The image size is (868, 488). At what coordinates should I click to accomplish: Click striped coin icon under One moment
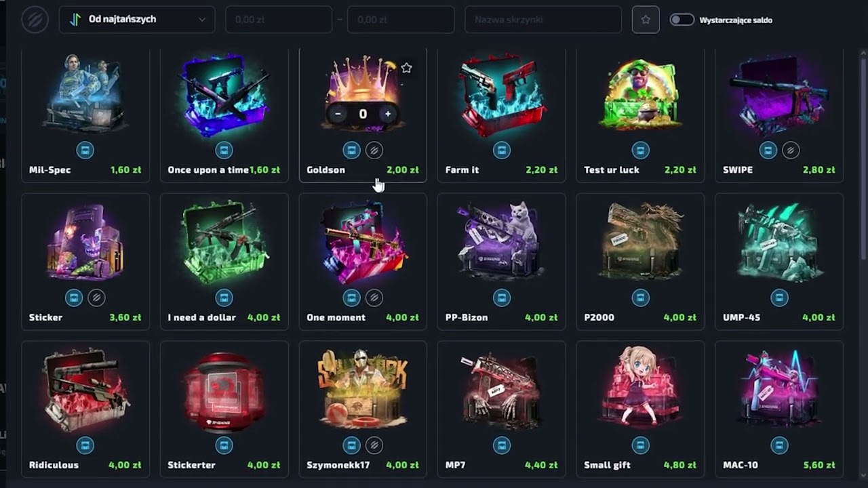(x=374, y=298)
